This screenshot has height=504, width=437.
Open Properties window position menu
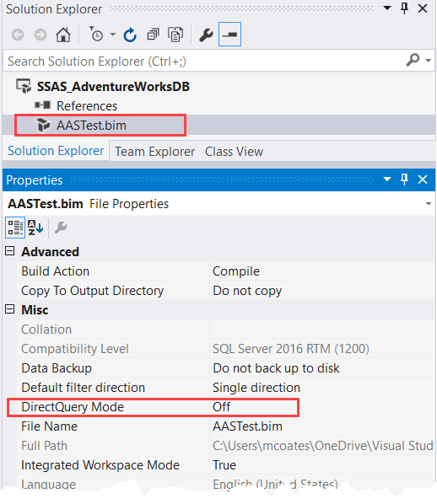click(387, 179)
